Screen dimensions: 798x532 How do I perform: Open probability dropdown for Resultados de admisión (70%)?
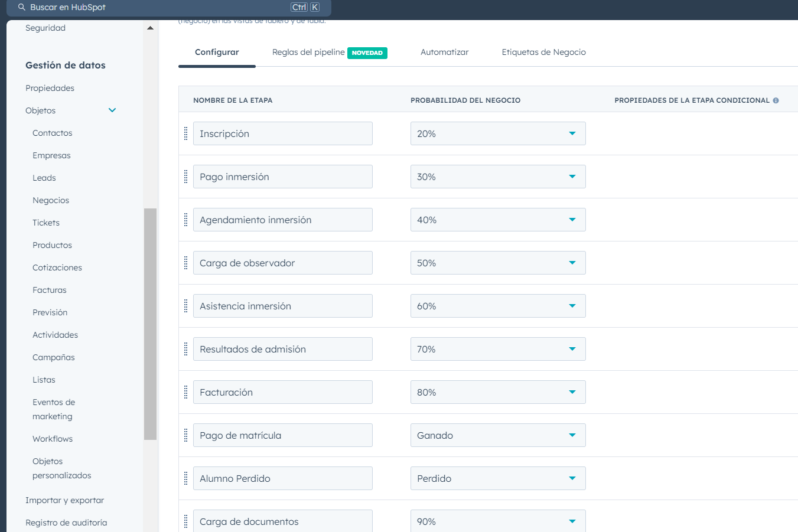tap(498, 349)
